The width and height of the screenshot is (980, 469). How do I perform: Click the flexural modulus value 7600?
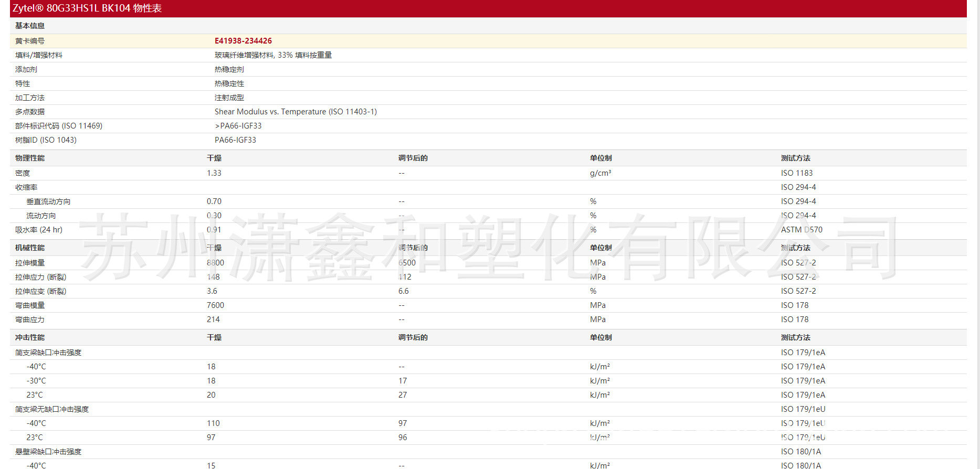pyautogui.click(x=215, y=305)
